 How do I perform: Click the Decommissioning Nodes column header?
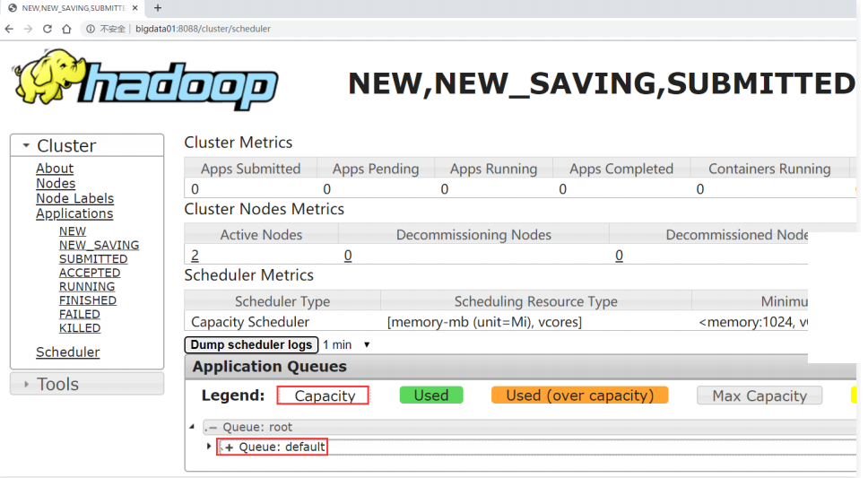click(473, 235)
